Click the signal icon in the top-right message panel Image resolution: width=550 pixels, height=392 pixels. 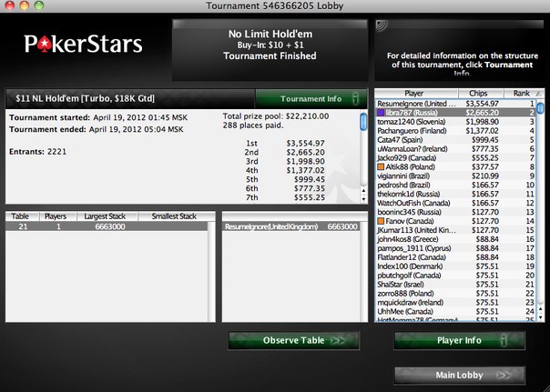(x=382, y=25)
